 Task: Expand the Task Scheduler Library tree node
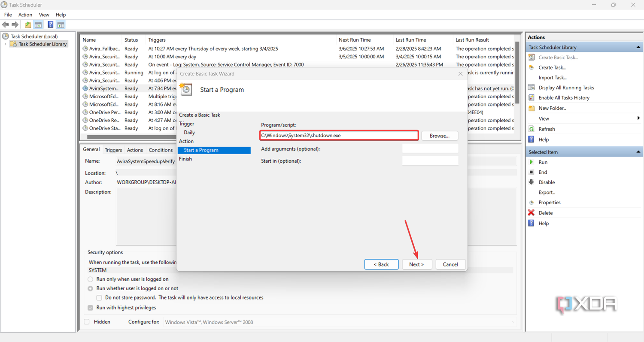[x=5, y=44]
